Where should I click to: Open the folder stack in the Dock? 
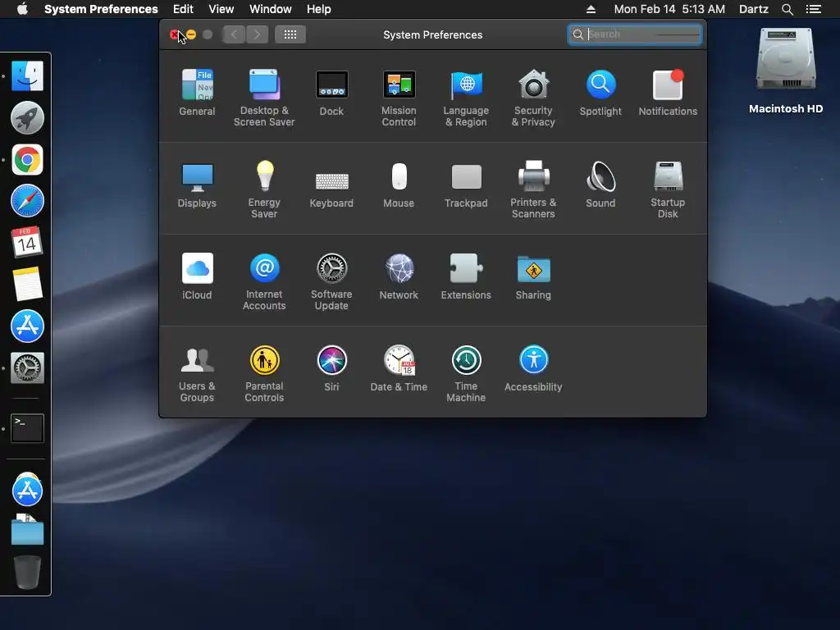click(x=27, y=531)
